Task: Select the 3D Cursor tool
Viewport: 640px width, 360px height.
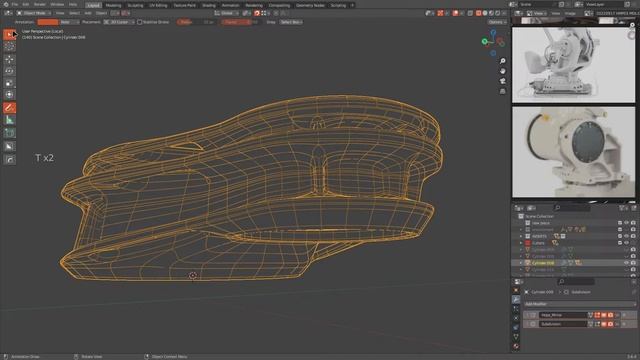Action: point(9,47)
